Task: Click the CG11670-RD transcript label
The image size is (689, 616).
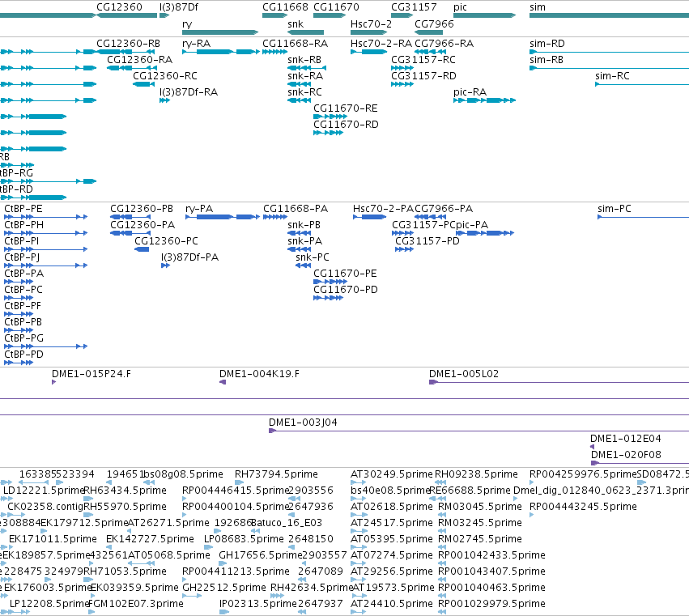Action: [x=346, y=125]
